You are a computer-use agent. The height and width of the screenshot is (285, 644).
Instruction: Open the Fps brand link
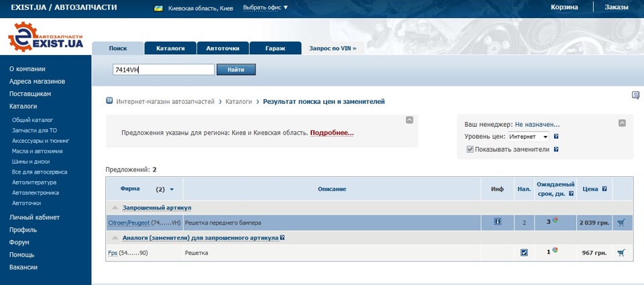pyautogui.click(x=113, y=253)
